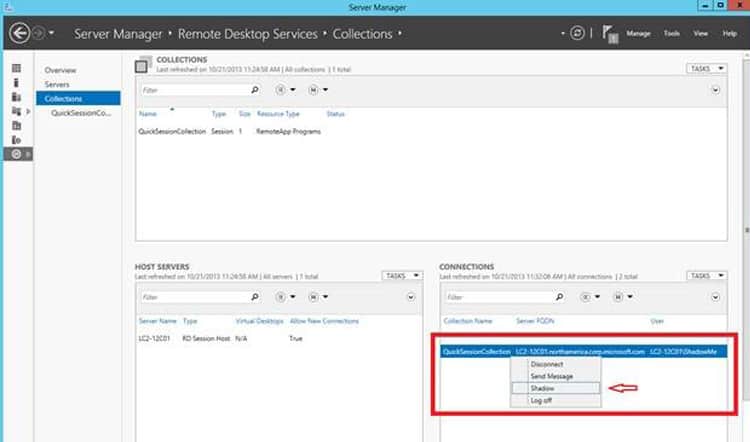Open Dashboard icon in left icon strip
This screenshot has width=750, height=442.
click(x=16, y=68)
